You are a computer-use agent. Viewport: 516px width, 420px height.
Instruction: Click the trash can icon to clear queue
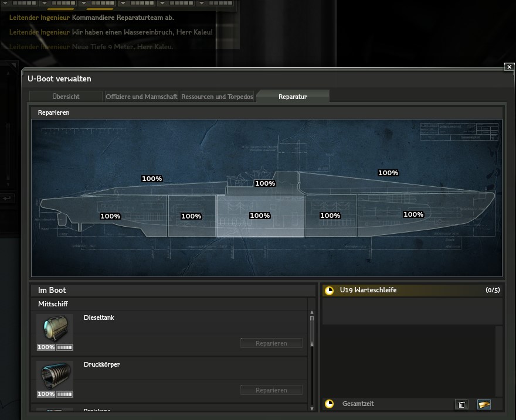pyautogui.click(x=461, y=404)
